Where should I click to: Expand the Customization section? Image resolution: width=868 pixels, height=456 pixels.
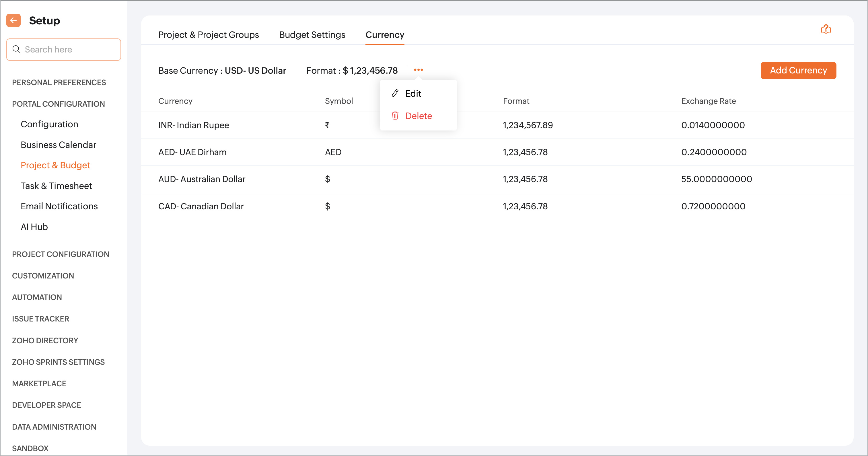pyautogui.click(x=43, y=276)
